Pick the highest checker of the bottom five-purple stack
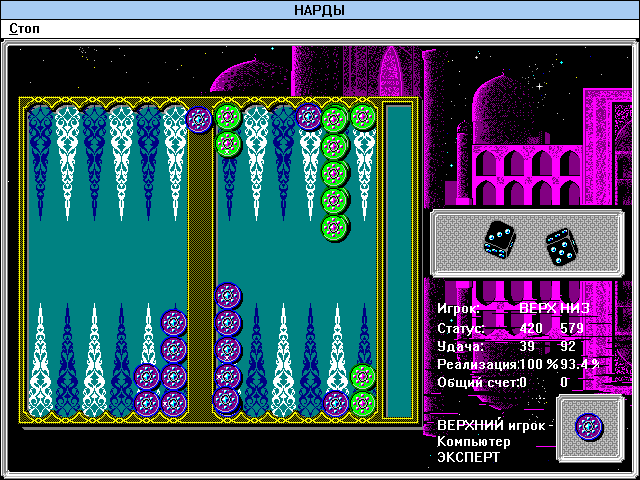 pyautogui.click(x=228, y=296)
